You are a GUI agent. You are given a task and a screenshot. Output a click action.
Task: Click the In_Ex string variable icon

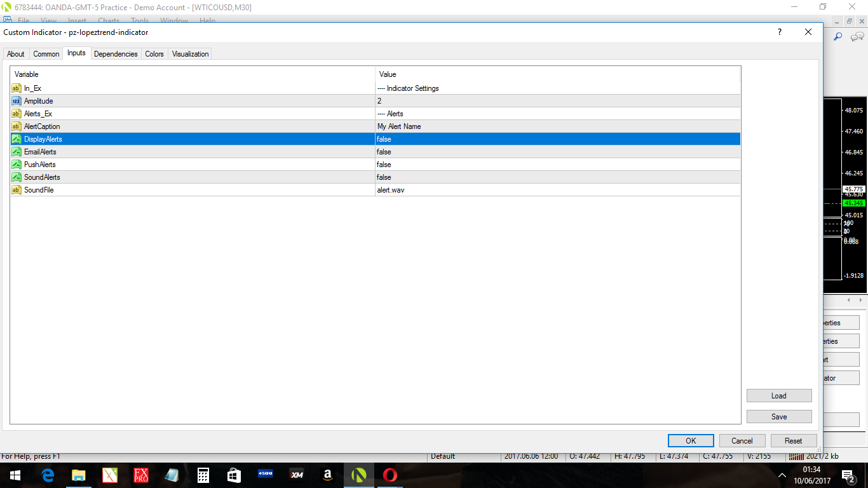click(17, 88)
